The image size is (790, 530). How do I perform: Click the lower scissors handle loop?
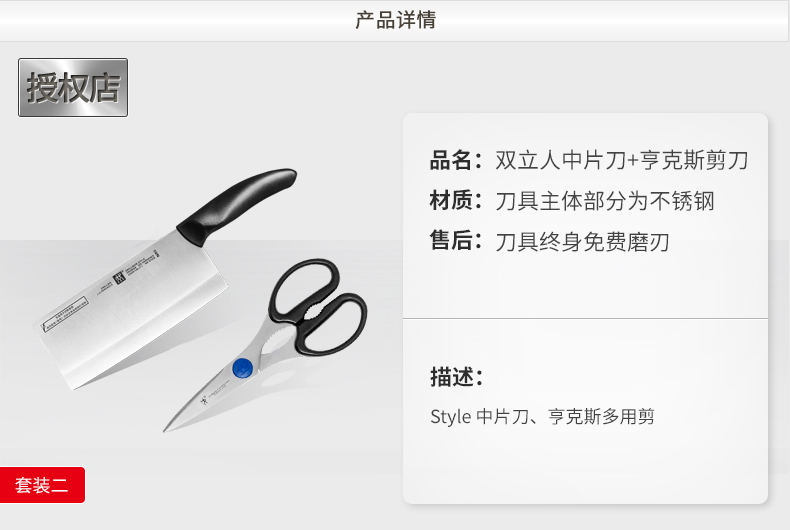tap(335, 324)
